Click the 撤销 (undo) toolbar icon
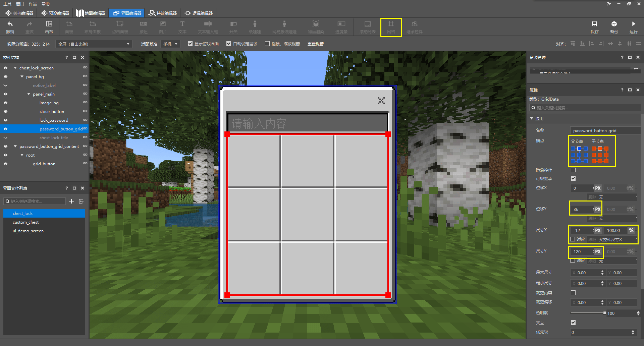644x346 pixels. pyautogui.click(x=10, y=27)
